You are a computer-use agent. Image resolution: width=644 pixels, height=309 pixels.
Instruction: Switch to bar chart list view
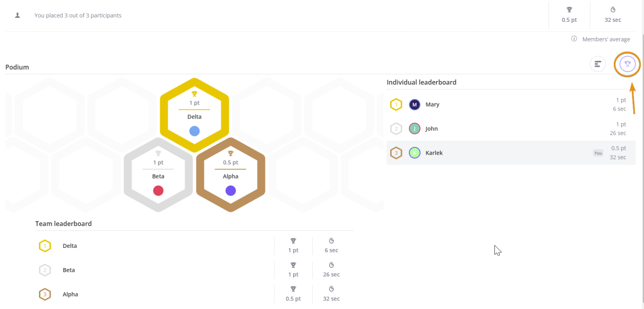(x=597, y=64)
